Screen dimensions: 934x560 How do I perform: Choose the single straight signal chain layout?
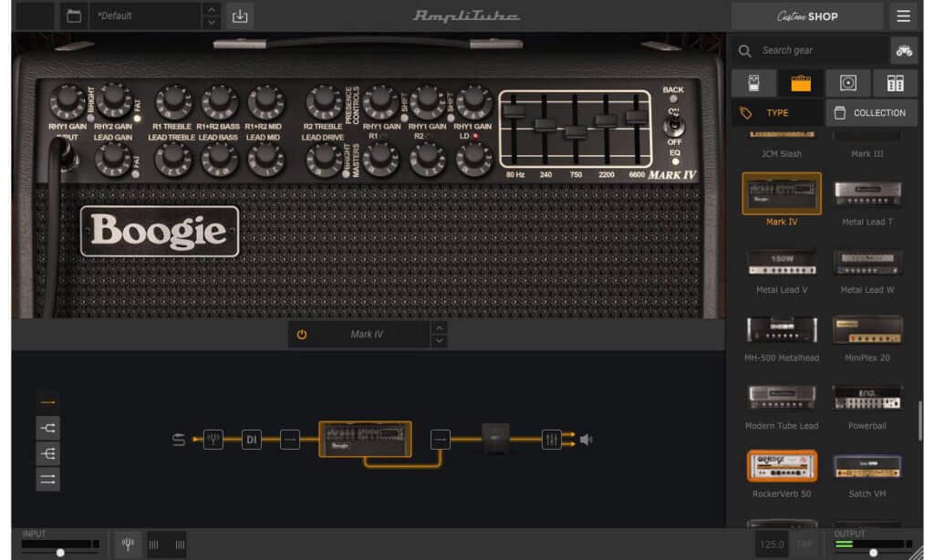pos(47,403)
